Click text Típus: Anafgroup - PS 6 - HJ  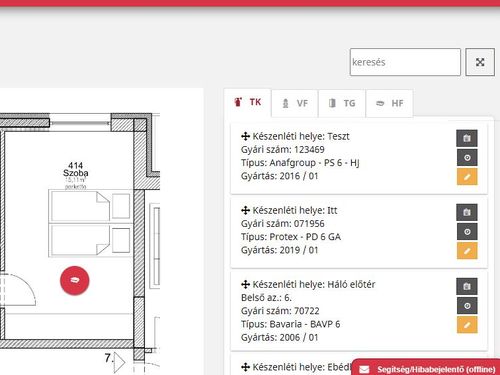(300, 163)
